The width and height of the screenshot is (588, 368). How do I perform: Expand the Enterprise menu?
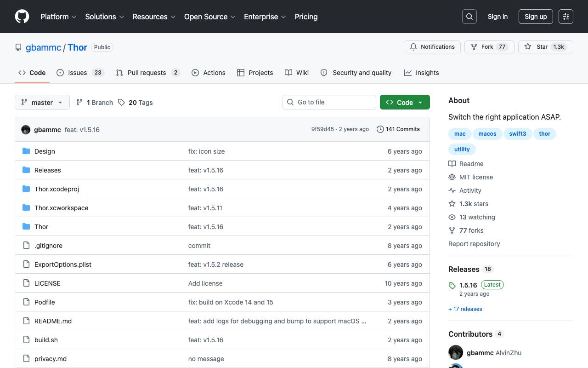coord(265,17)
